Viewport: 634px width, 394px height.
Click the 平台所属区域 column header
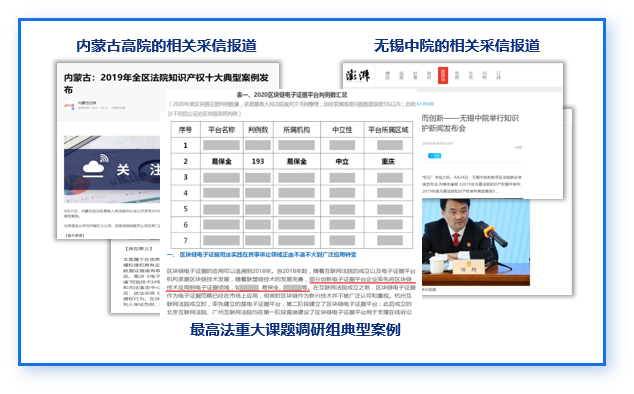click(388, 130)
